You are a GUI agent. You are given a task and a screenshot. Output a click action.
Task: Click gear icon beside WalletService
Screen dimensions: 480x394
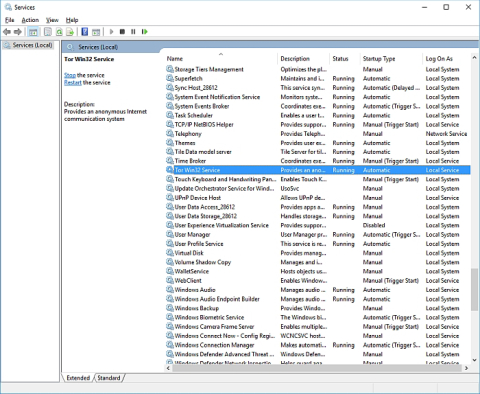point(170,271)
